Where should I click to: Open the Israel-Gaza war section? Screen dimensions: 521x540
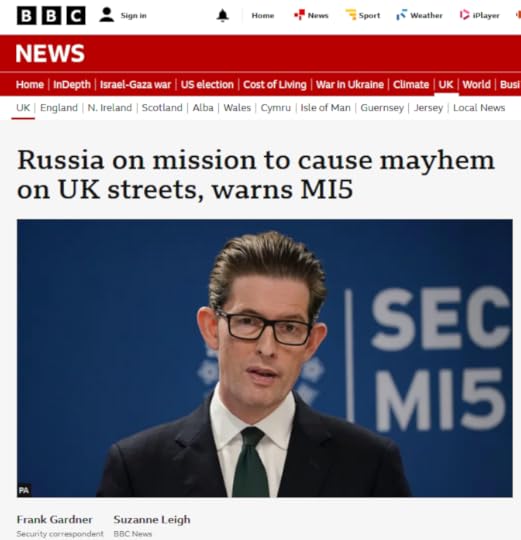coord(135,84)
